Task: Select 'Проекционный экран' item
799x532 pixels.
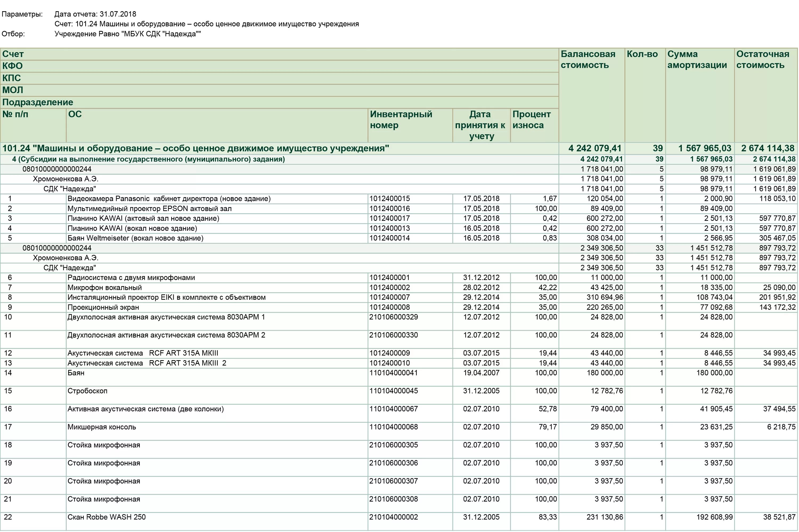Action: tap(103, 307)
